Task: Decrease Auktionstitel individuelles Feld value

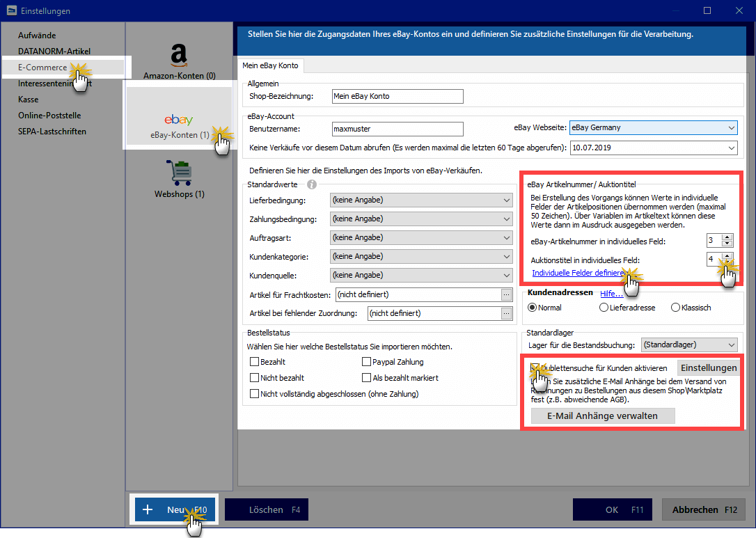Action: 727,262
